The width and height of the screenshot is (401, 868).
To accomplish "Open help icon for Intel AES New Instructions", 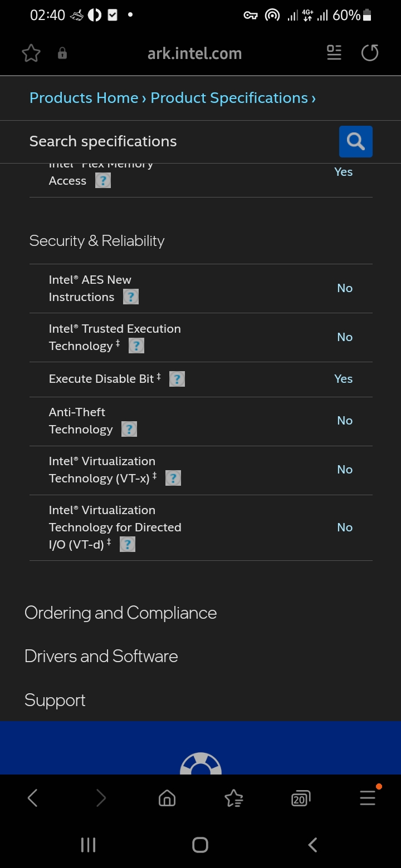I will [x=131, y=297].
